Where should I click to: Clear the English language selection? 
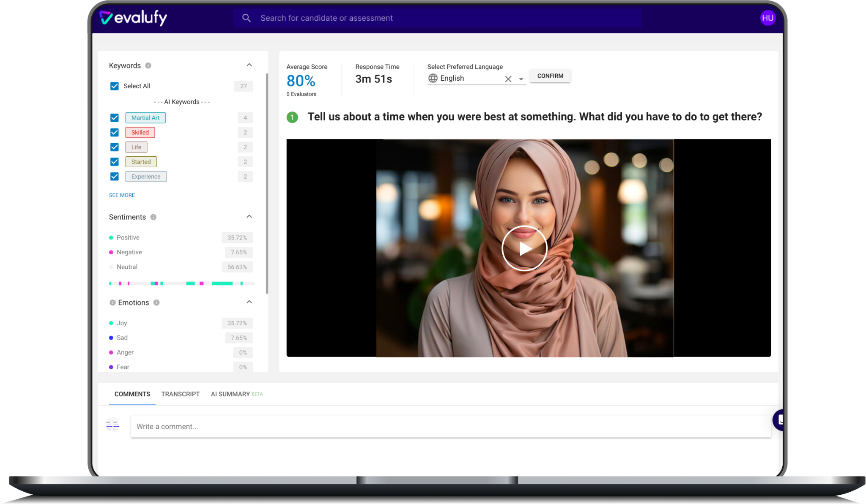[x=508, y=79]
